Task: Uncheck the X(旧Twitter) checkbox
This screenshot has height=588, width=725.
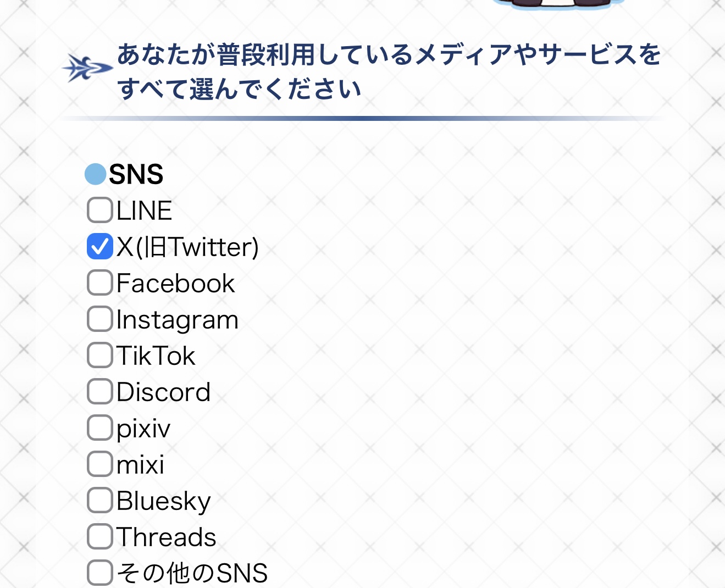Action: [x=99, y=246]
